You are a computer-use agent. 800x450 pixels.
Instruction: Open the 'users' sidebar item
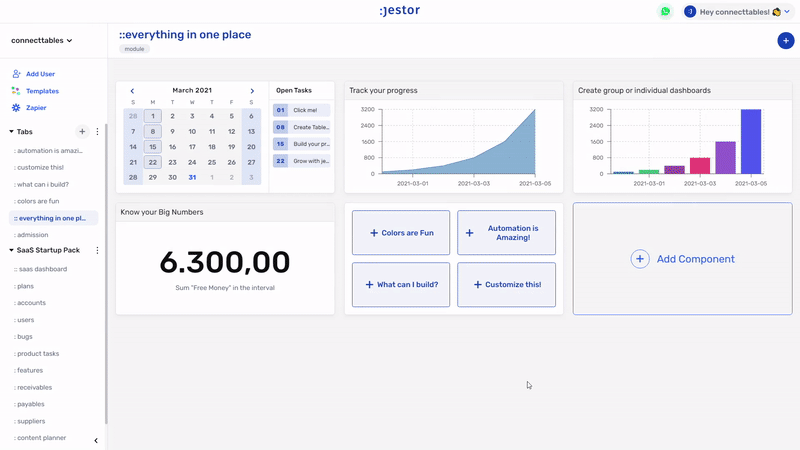pyautogui.click(x=24, y=320)
